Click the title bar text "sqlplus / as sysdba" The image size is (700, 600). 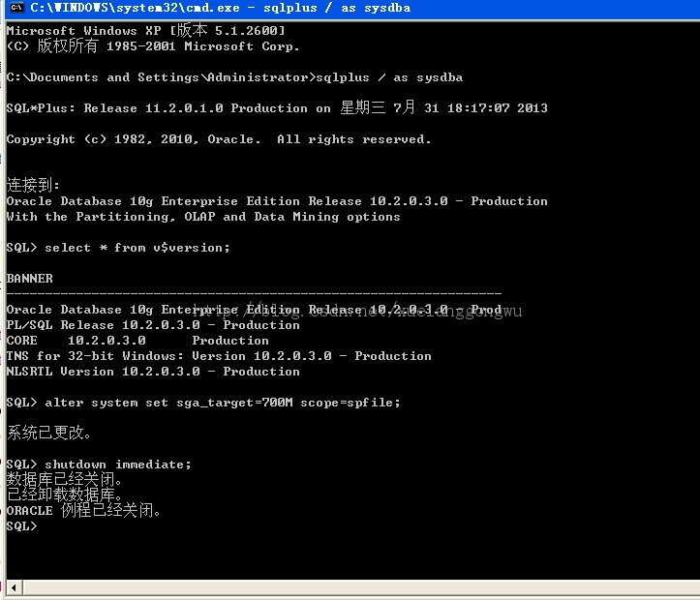(337, 8)
